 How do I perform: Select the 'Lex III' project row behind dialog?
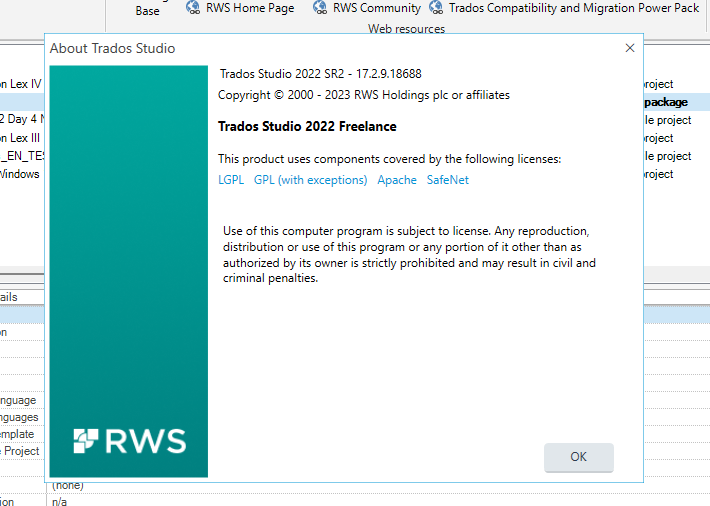click(x=22, y=138)
